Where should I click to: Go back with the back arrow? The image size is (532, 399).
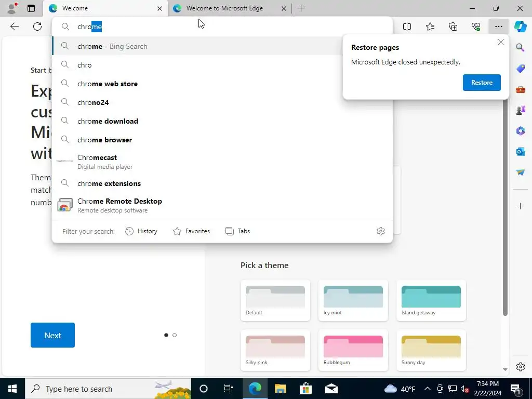click(15, 26)
